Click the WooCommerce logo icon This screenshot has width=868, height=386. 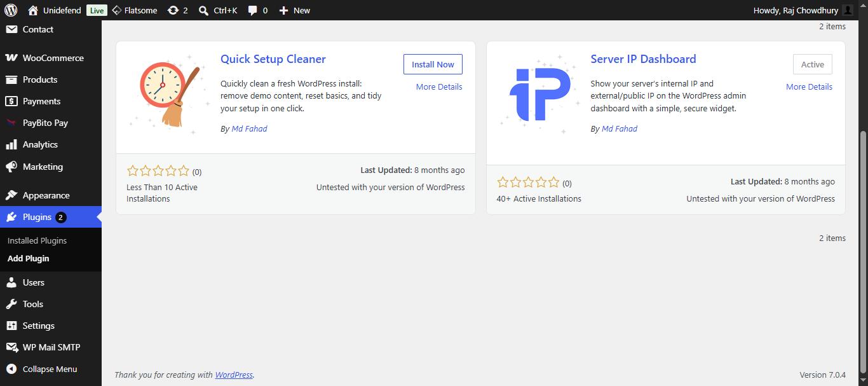coord(11,58)
